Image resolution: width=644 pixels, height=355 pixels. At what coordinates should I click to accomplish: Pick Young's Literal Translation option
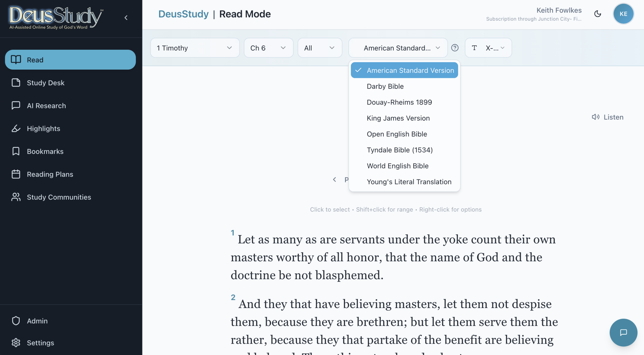[409, 182]
